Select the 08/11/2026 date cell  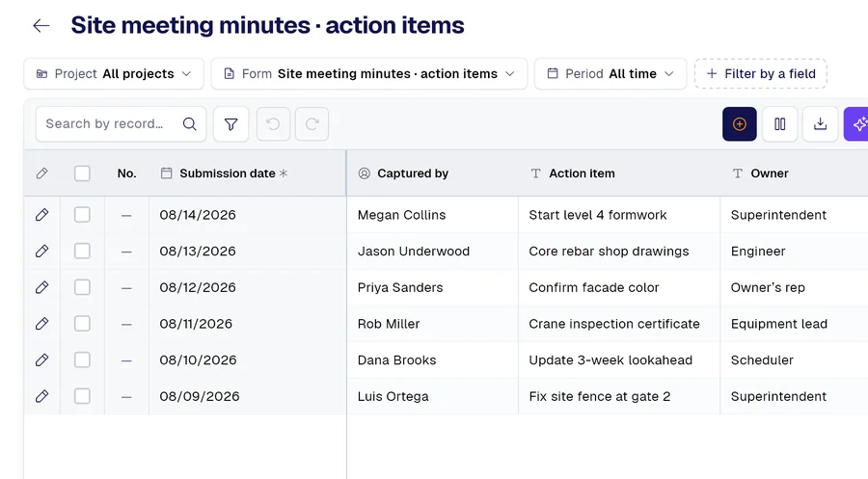248,324
